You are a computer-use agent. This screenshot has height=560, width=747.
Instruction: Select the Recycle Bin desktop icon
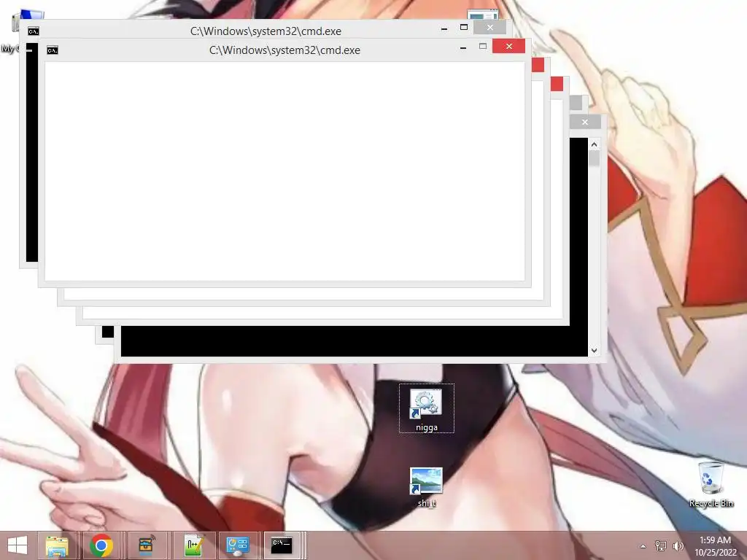point(711,484)
